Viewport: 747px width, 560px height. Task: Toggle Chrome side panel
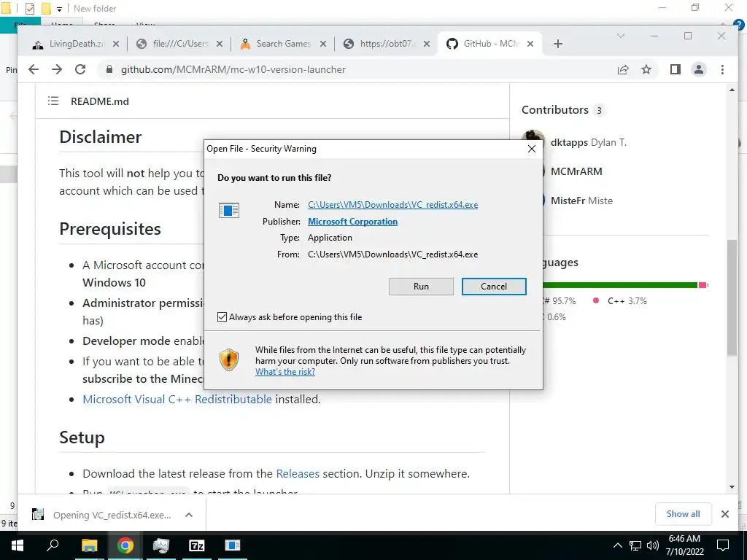pos(675,69)
